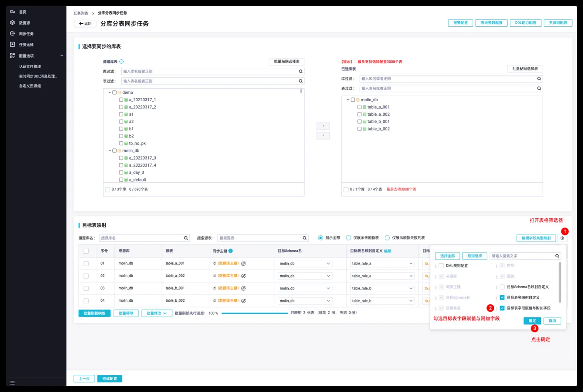
Task: Uncheck 目标表字段赋值与附加字段 option
Action: (502, 308)
